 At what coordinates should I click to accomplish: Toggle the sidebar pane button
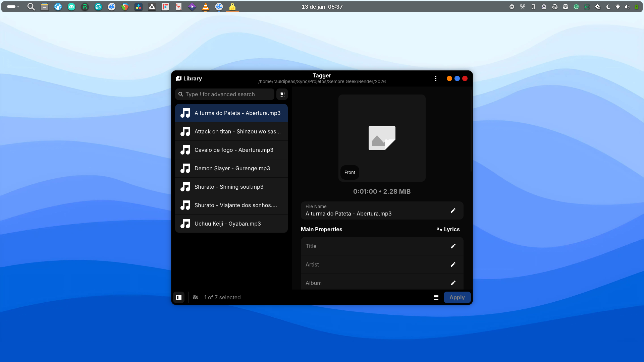coord(179,297)
